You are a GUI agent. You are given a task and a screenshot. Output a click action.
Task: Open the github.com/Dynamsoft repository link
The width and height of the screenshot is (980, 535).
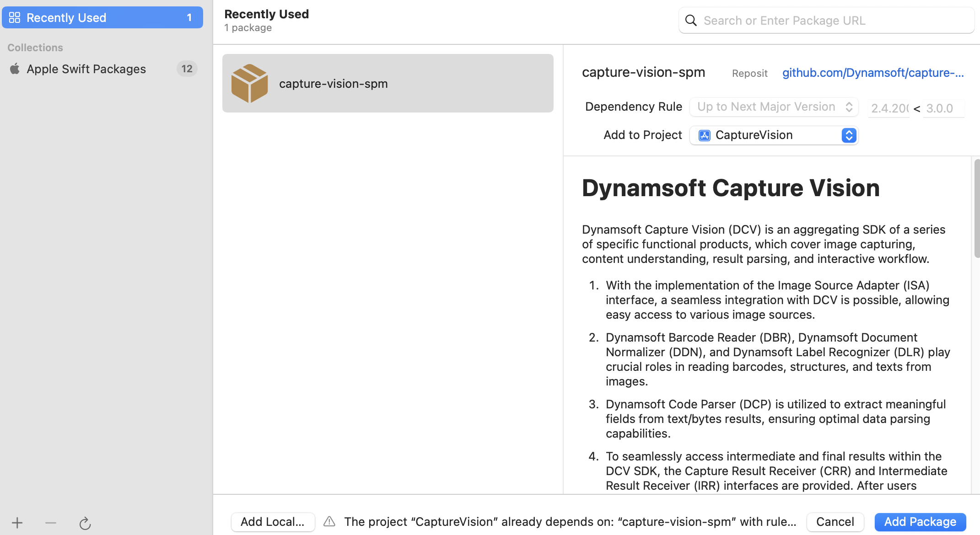tap(872, 73)
